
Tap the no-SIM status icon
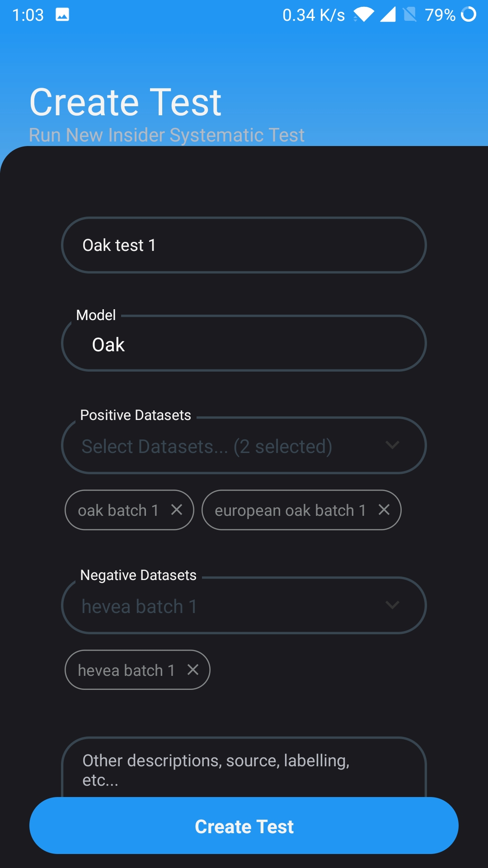coord(410,15)
